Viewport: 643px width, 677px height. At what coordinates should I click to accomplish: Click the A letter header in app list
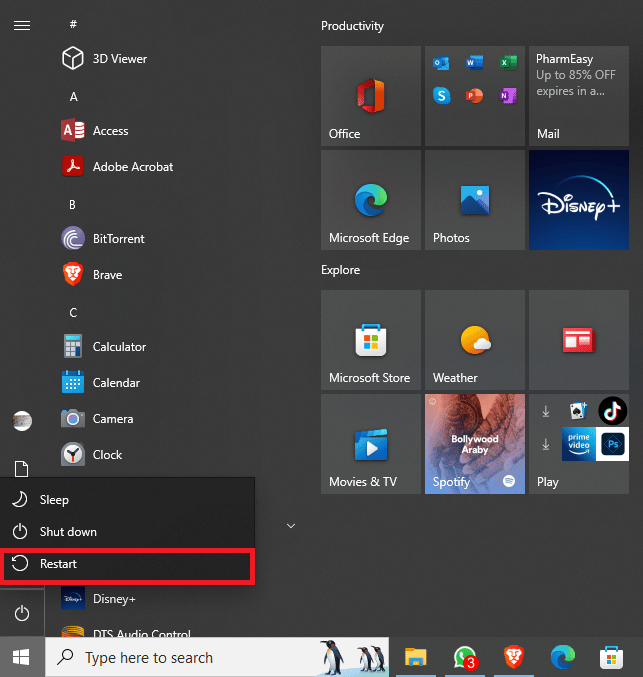click(x=73, y=97)
